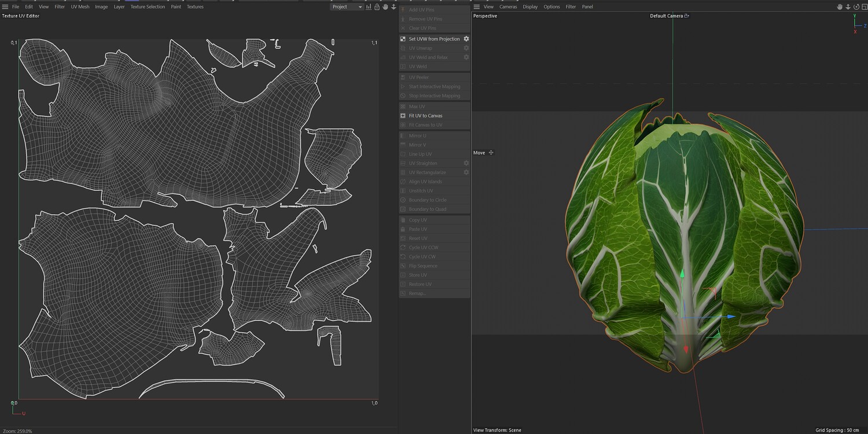Viewport: 868px width, 434px height.
Task: Open the viewport Options menu
Action: (551, 7)
